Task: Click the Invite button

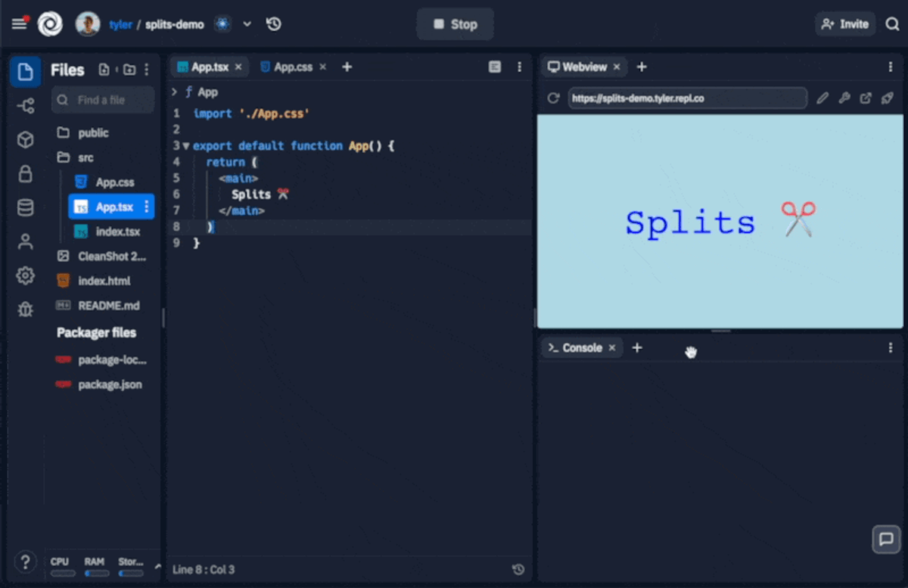Action: tap(845, 24)
